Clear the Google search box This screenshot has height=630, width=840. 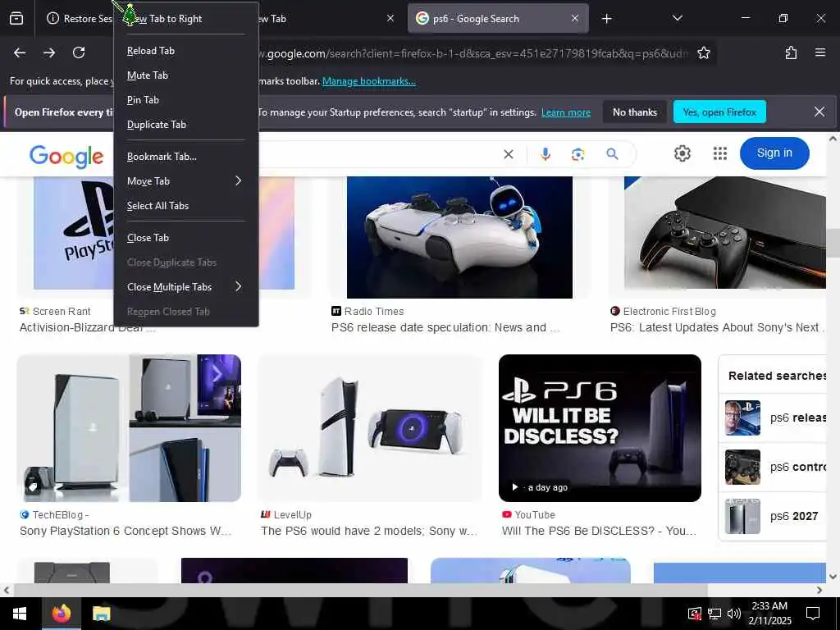click(x=509, y=154)
